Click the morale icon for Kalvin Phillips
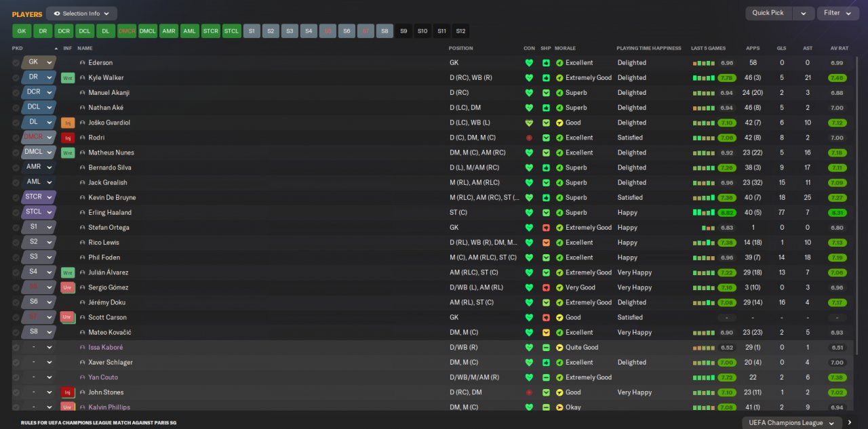The width and height of the screenshot is (868, 429). coord(559,407)
